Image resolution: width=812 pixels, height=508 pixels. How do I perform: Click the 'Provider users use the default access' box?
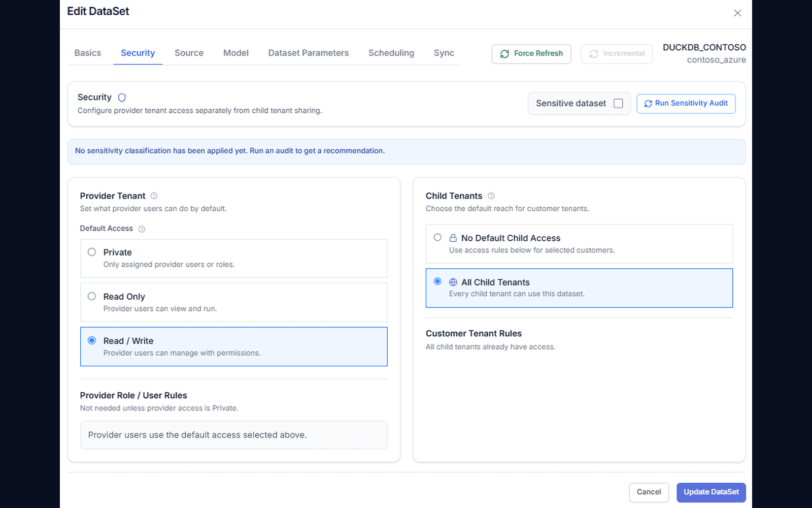[234, 435]
